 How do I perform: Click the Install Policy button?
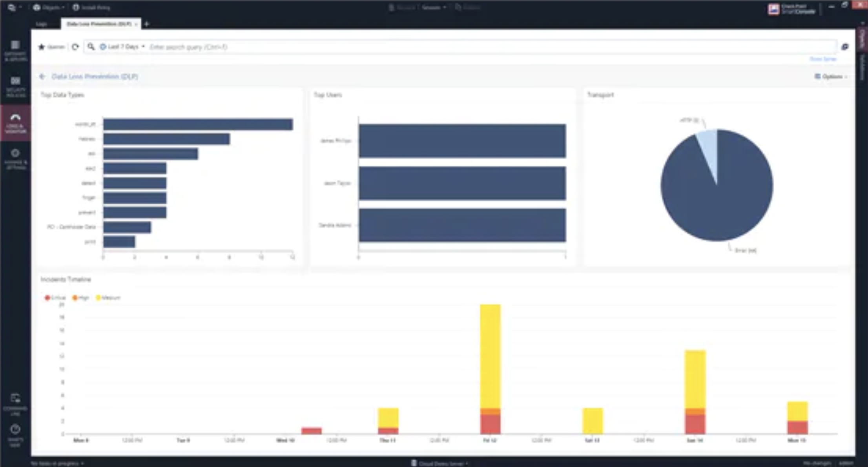91,7
